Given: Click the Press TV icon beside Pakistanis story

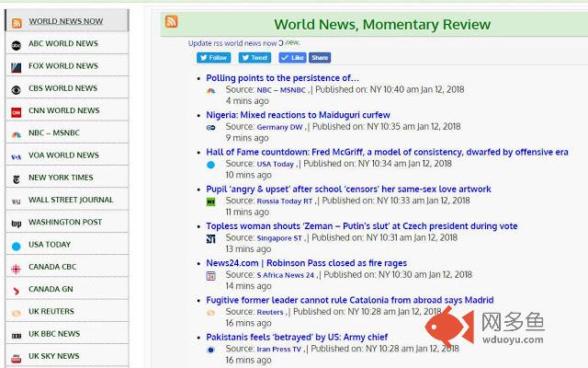Looking at the screenshot, I should click(211, 350).
